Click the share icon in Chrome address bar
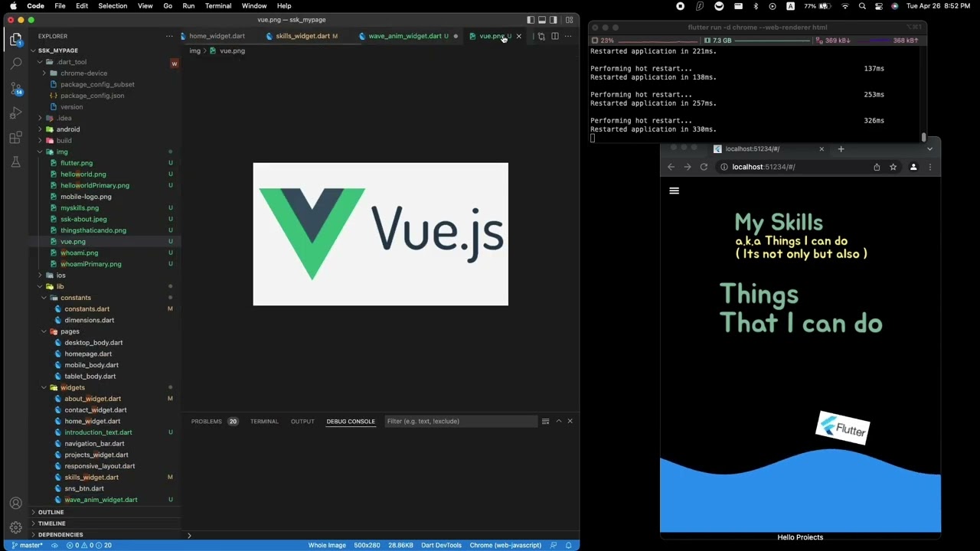 [x=877, y=167]
